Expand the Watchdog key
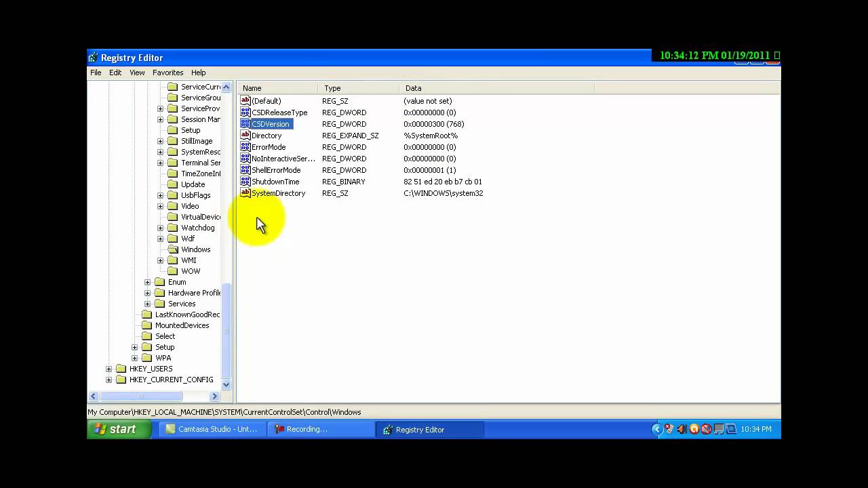Screen dimensions: 868x488 (x=161, y=228)
